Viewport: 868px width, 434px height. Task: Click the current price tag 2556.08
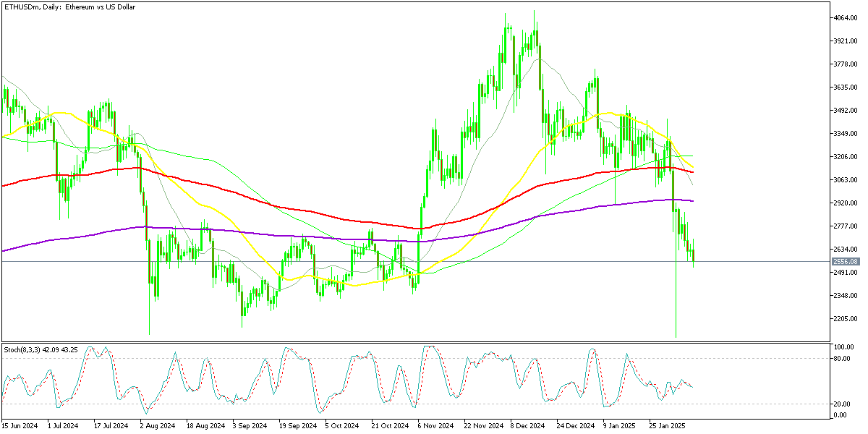click(x=845, y=261)
